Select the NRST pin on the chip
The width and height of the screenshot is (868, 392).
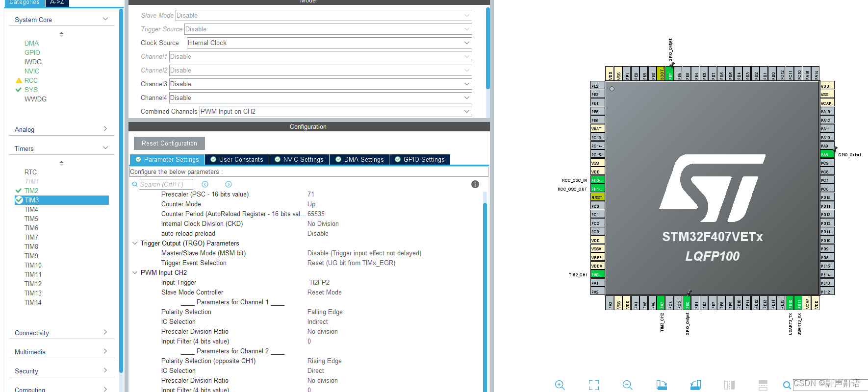point(598,197)
